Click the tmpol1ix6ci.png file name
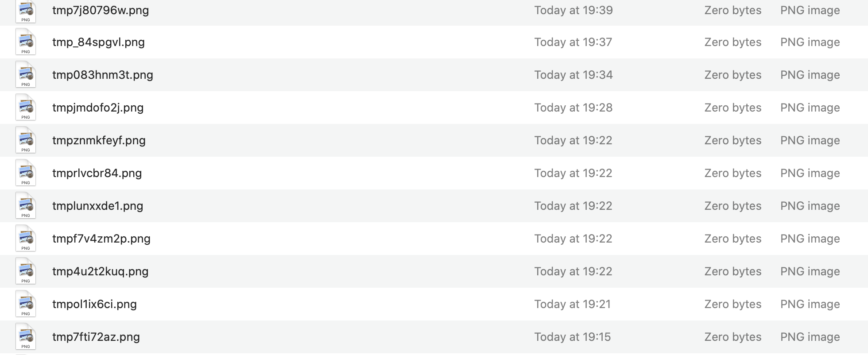 pyautogui.click(x=94, y=304)
